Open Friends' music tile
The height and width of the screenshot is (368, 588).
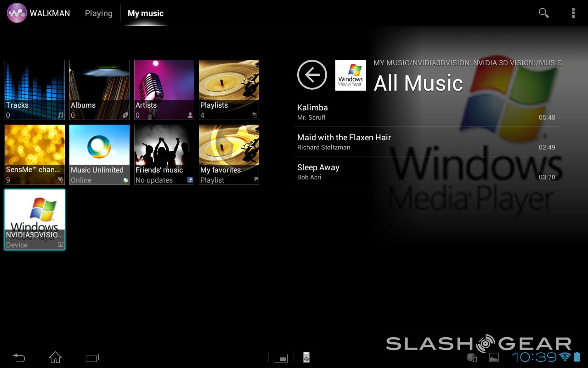coord(164,155)
